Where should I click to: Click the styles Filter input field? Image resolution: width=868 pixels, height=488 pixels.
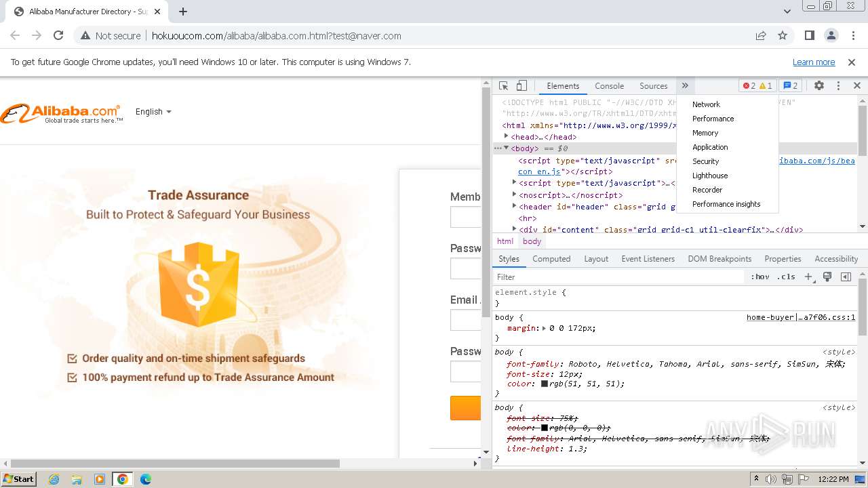click(618, 277)
